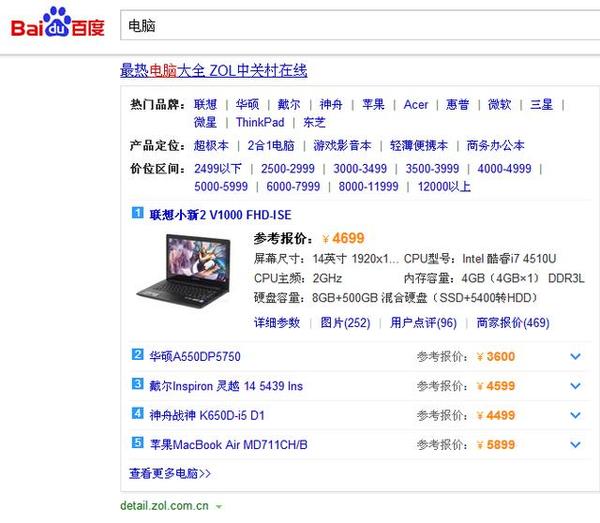Select the 联想 brand filter

click(205, 104)
